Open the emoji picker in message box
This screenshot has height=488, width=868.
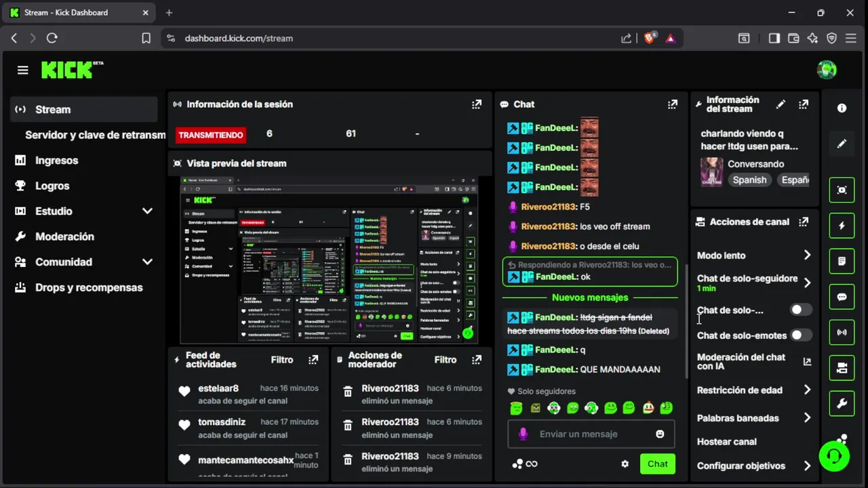(660, 434)
